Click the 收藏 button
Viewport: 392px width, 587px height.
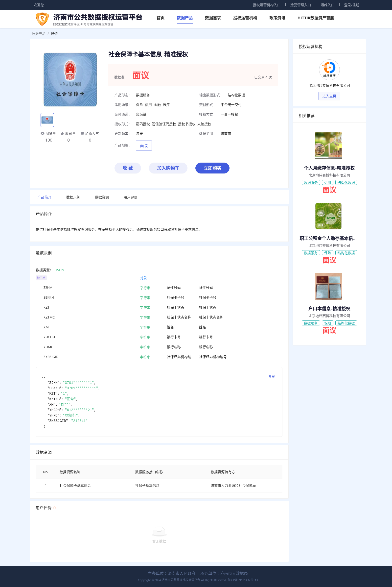(x=128, y=168)
